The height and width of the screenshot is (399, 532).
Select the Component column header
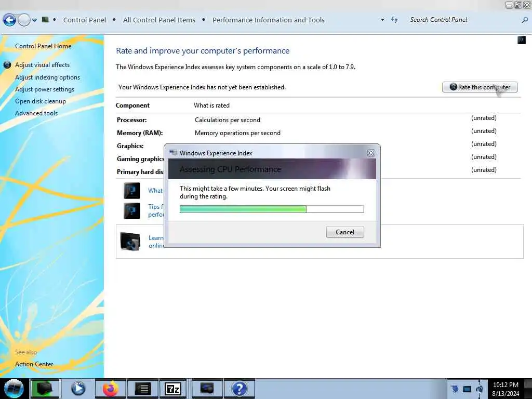click(x=132, y=105)
